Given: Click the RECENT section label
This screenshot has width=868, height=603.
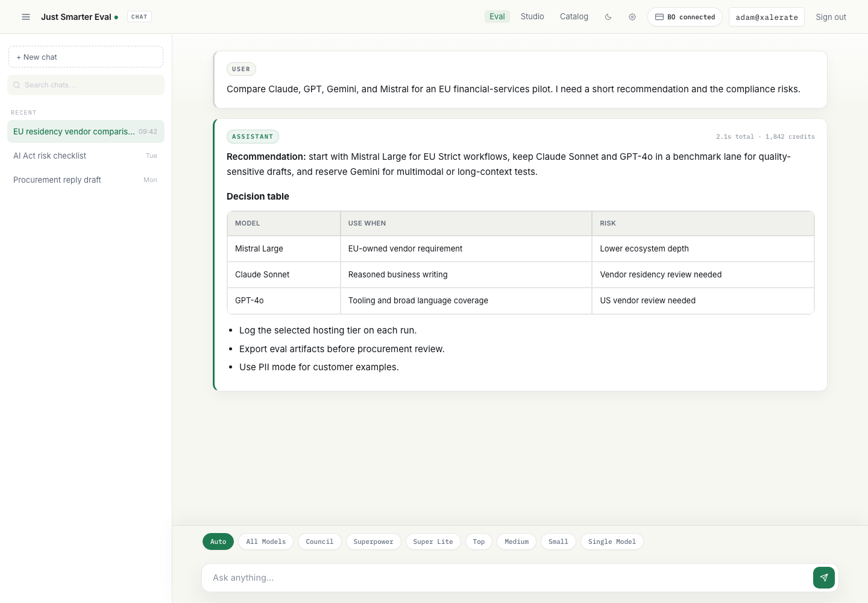Looking at the screenshot, I should (24, 113).
